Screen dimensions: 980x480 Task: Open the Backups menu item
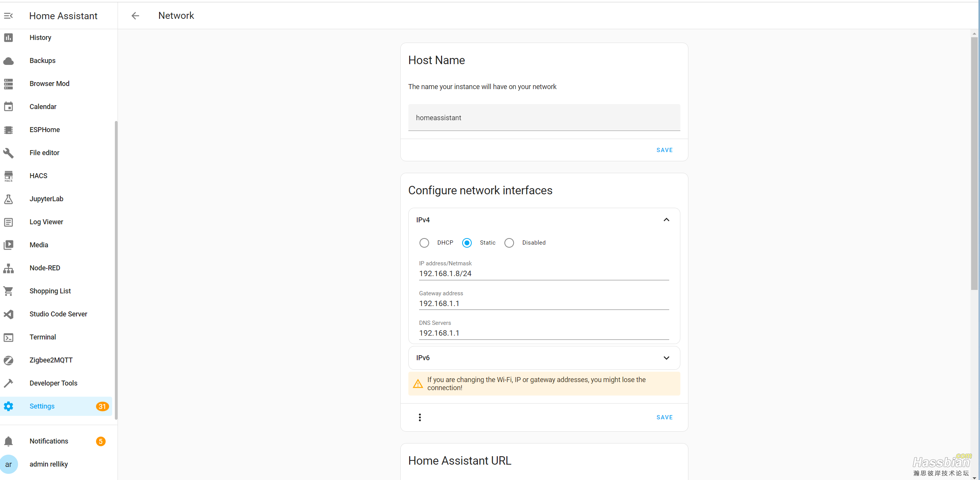tap(56, 61)
